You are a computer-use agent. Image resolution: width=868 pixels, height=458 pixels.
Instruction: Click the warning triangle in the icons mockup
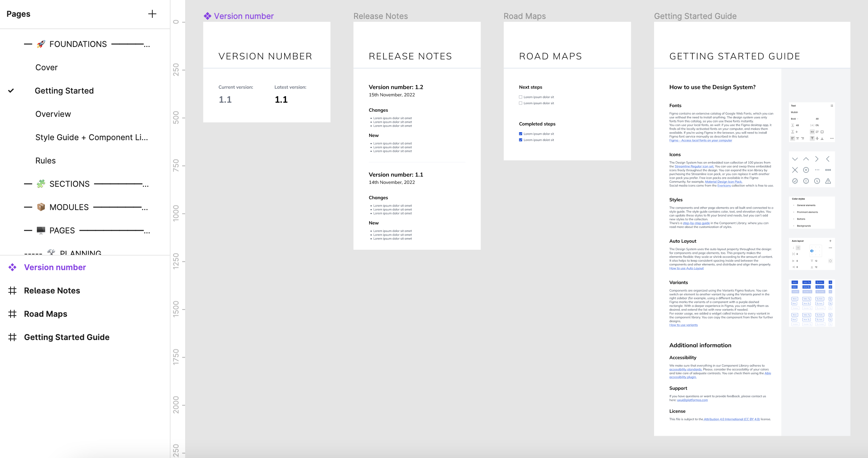tap(829, 181)
